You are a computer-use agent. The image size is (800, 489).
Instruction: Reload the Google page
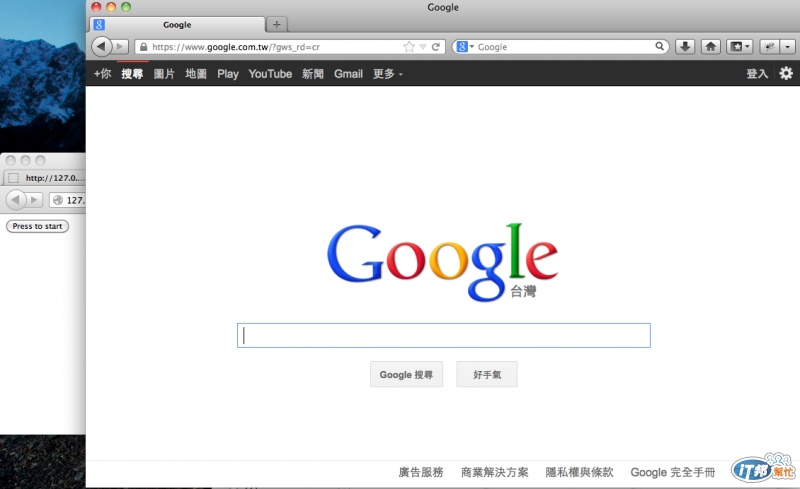pyautogui.click(x=436, y=47)
